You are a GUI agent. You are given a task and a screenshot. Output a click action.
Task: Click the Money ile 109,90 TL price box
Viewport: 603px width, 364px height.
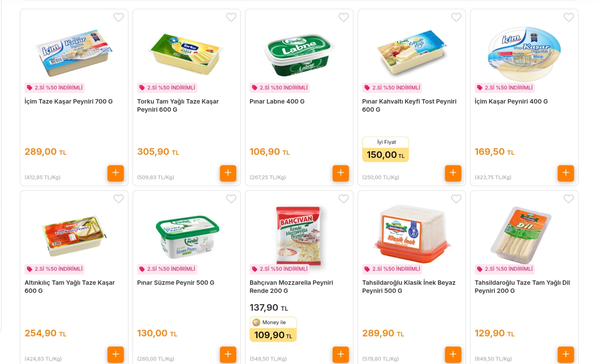click(x=273, y=330)
